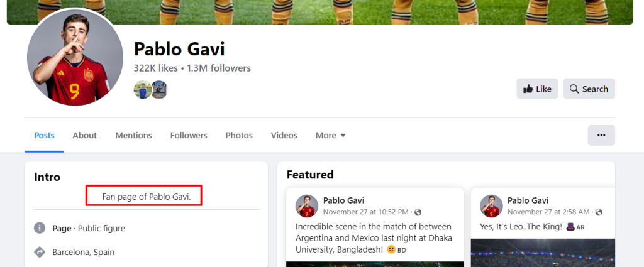
Task: Expand the More dropdown in page tabs
Action: (x=330, y=135)
